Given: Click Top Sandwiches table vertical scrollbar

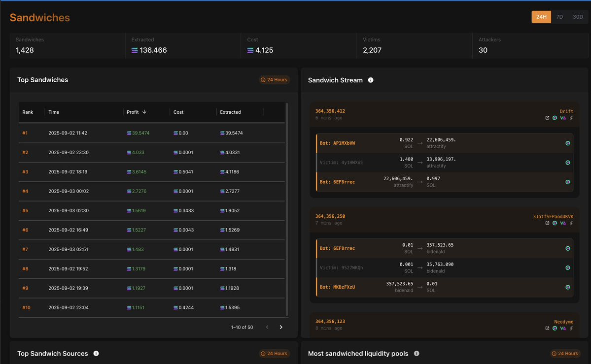Looking at the screenshot, I should coord(287,209).
